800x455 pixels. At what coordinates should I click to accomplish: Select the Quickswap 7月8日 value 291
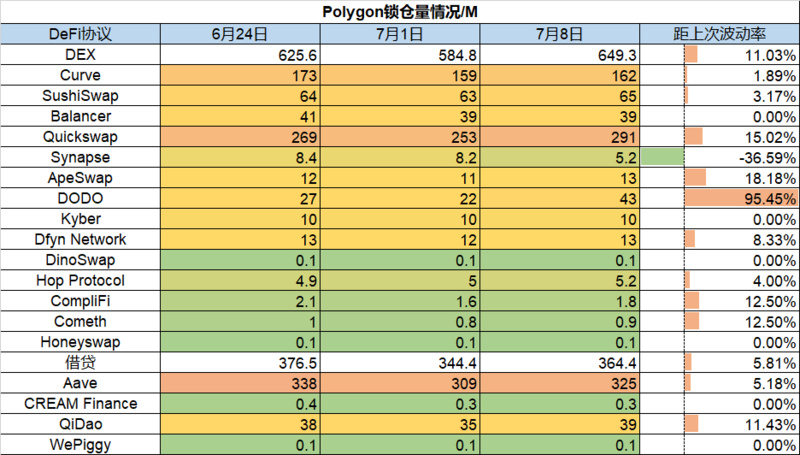point(562,137)
